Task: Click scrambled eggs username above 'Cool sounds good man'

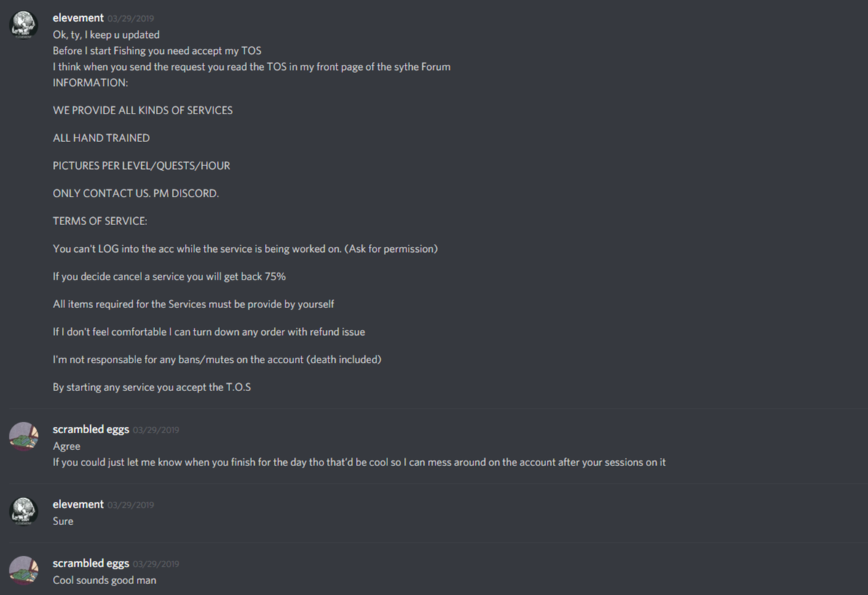Action: coord(91,563)
